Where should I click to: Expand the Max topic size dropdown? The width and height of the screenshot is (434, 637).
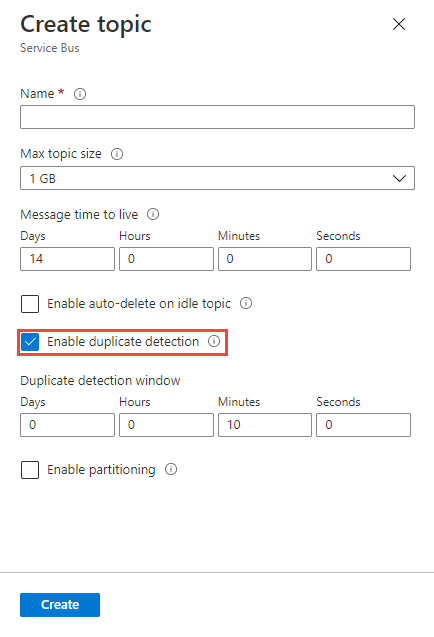(x=217, y=178)
